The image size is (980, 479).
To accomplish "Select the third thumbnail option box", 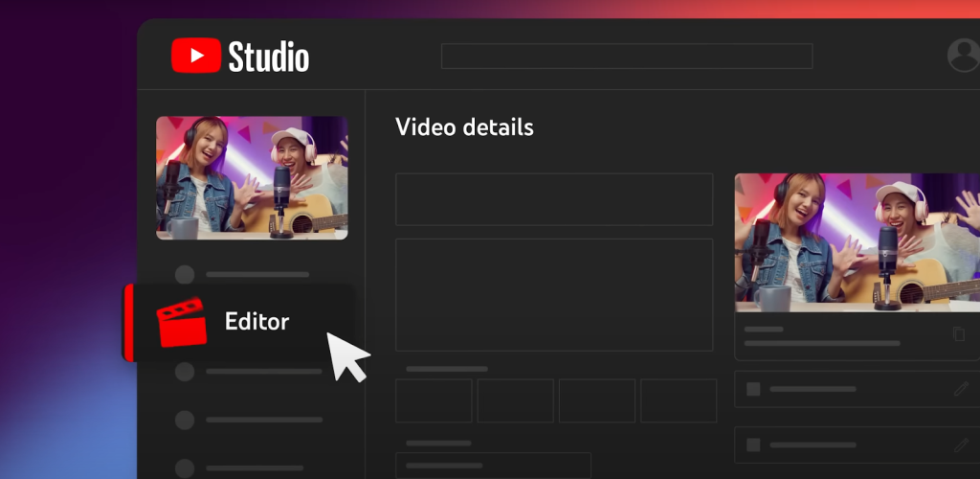I will 597,400.
